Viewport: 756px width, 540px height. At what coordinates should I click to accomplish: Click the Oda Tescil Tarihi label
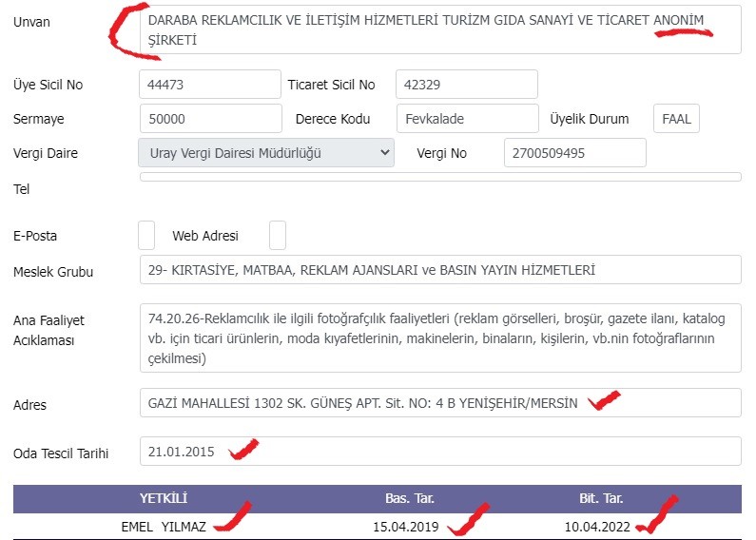click(x=61, y=453)
